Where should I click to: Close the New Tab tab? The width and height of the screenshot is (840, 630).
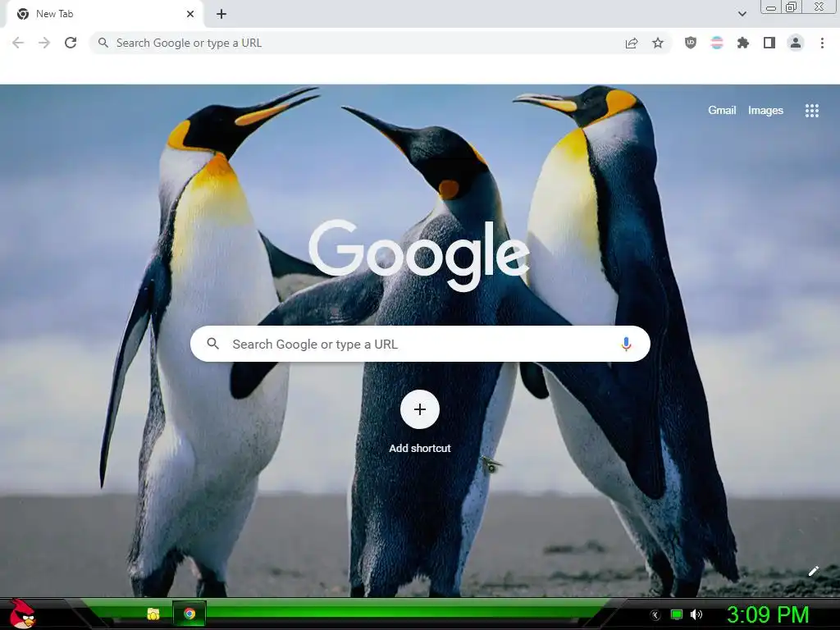pos(190,14)
